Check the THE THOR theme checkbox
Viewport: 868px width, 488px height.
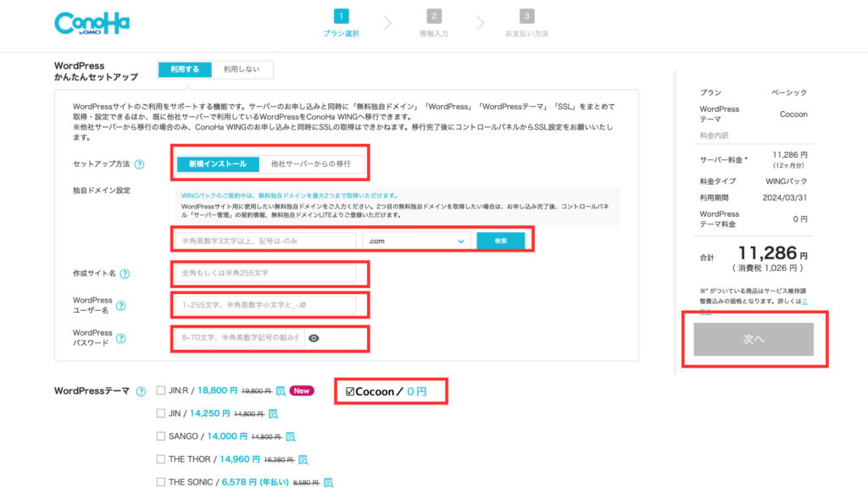pos(160,459)
